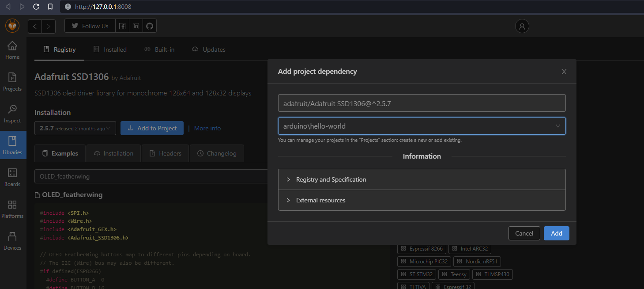Screen dimensions: 644x289
Task: Open Projects in sidebar
Action: (12, 82)
